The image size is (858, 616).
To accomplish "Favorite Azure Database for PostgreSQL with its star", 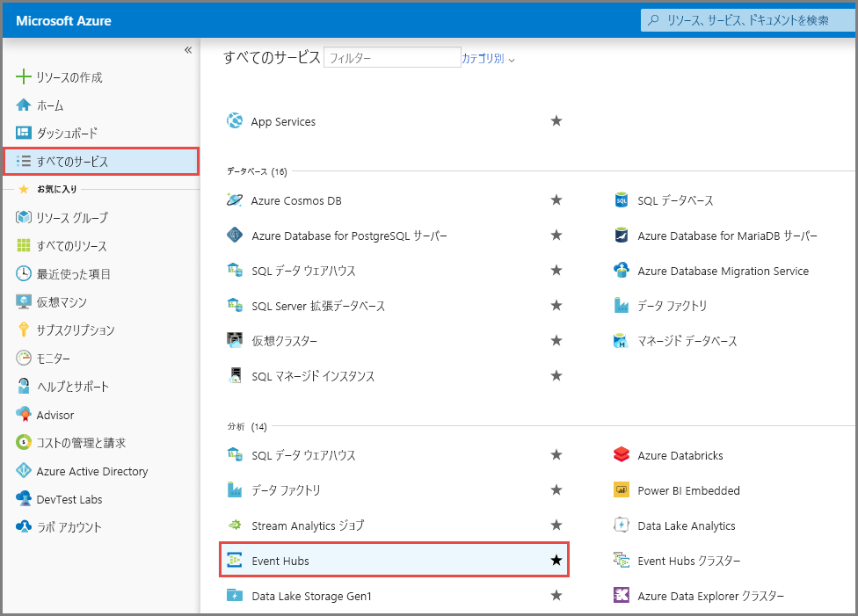I will pos(556,235).
